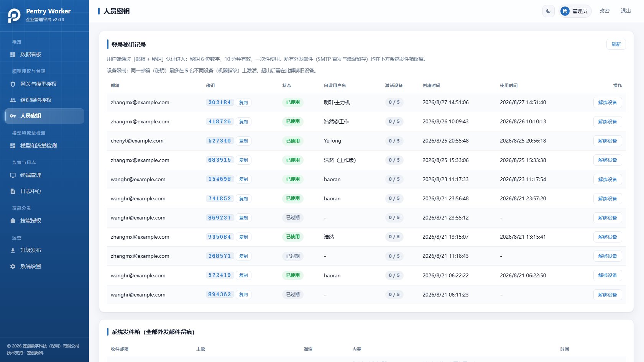Select 人员密钥 key icon in sidebar
The image size is (644, 362).
tap(13, 116)
